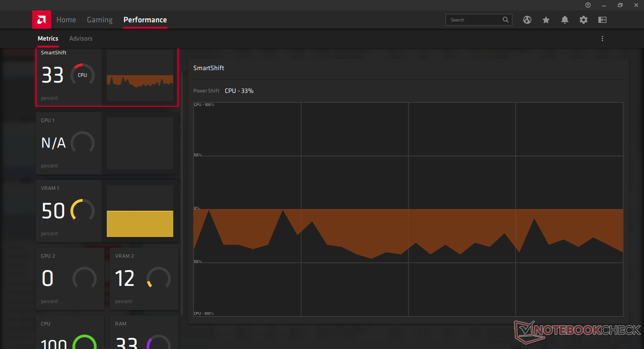Click the GPU 2 value 0
This screenshot has height=349, width=644.
coord(48,279)
